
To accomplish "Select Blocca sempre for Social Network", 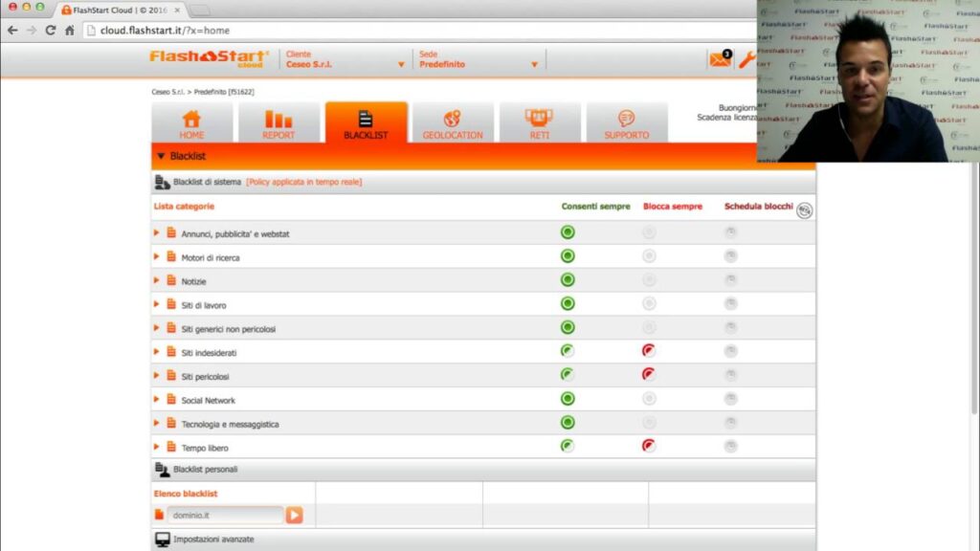I will click(649, 399).
